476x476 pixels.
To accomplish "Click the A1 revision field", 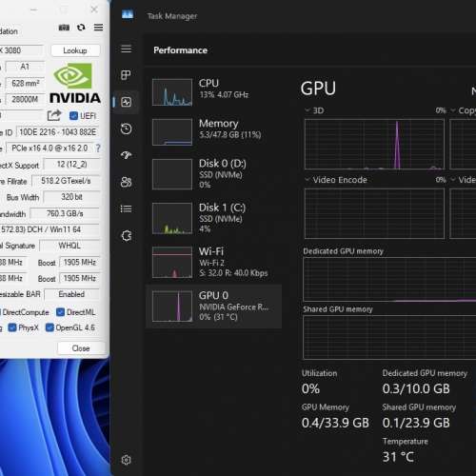I will pyautogui.click(x=25, y=67).
